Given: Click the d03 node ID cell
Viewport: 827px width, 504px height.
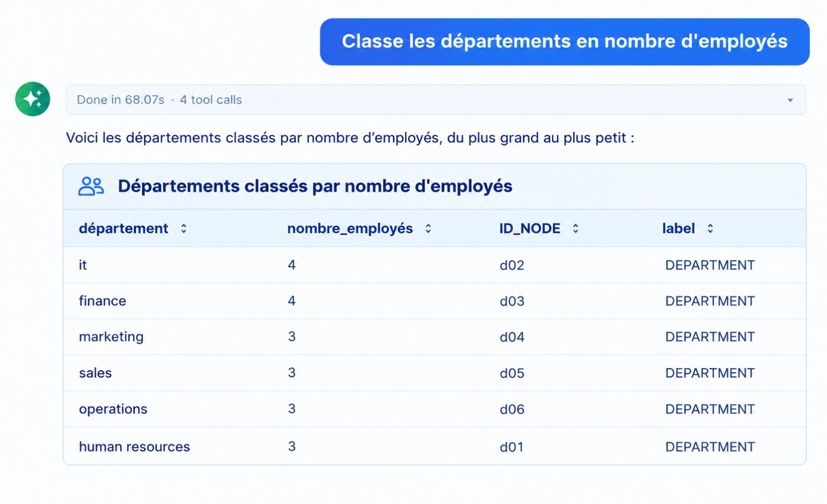Looking at the screenshot, I should (512, 301).
